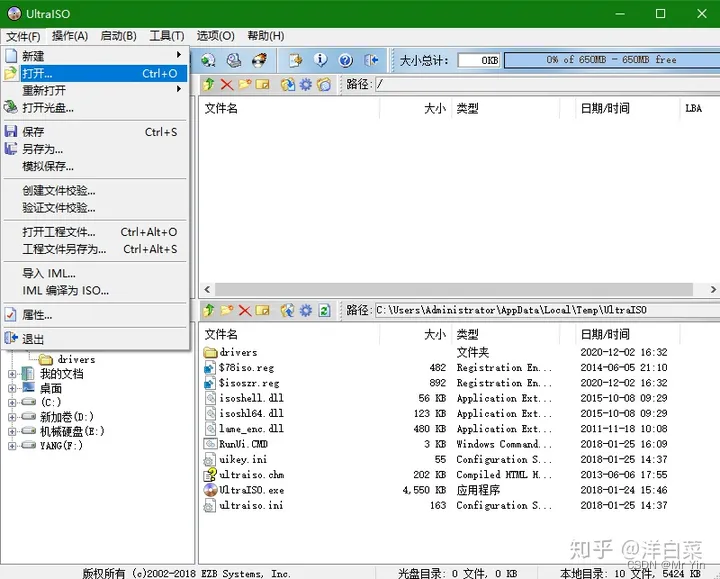
Task: Click extract icon in image pane toolbar
Action: pyautogui.click(x=288, y=84)
